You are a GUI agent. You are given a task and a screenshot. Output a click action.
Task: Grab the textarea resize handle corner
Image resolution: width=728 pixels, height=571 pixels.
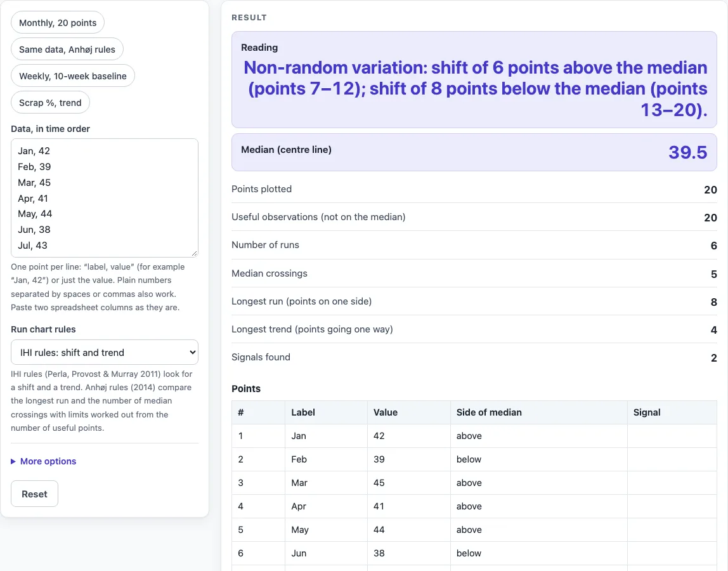click(195, 253)
